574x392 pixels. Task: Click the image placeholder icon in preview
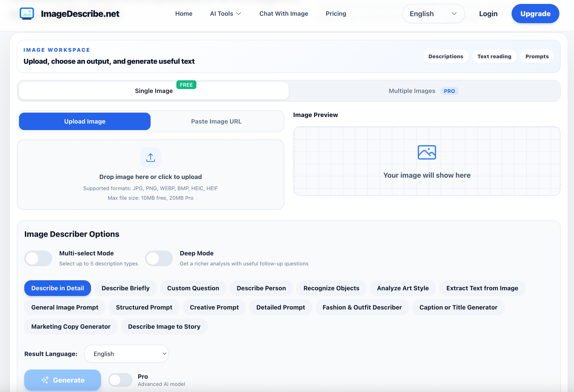point(427,152)
